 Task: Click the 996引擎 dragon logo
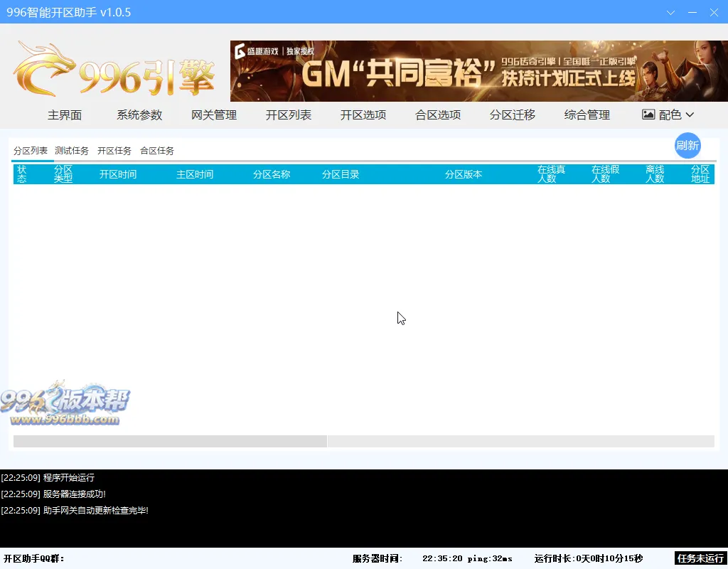[x=114, y=70]
